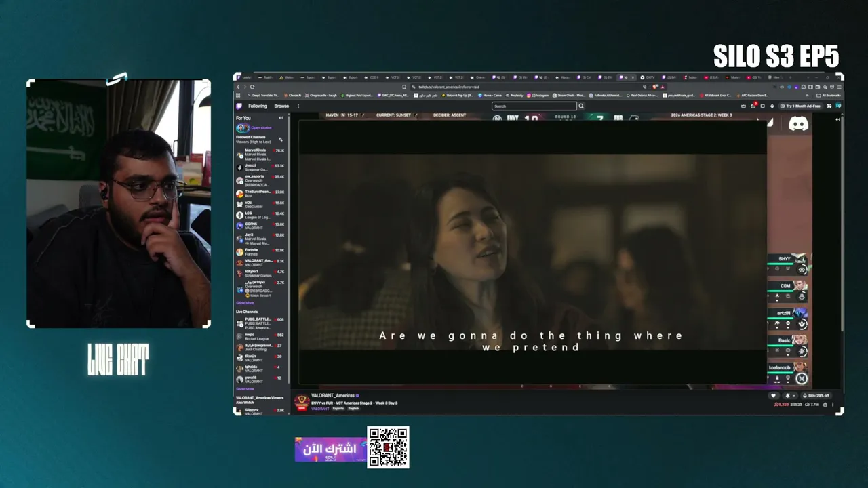This screenshot has height=488, width=868.
Task: Open the browser hamburger menu
Action: click(x=838, y=87)
